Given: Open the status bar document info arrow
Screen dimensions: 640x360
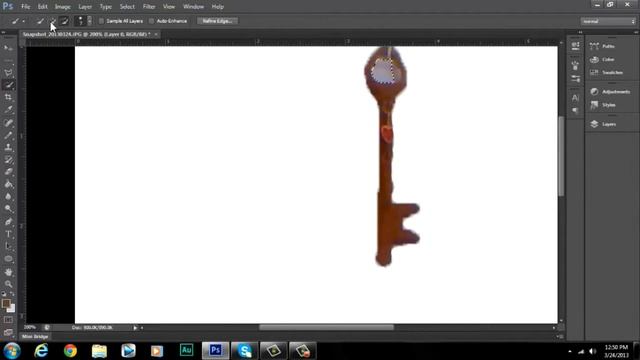Looking at the screenshot, I should click(x=135, y=327).
